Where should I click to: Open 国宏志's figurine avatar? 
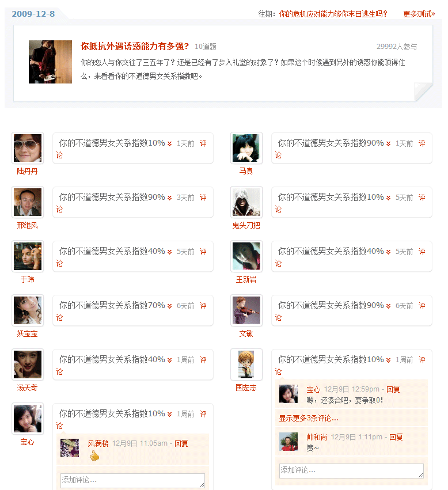(246, 364)
